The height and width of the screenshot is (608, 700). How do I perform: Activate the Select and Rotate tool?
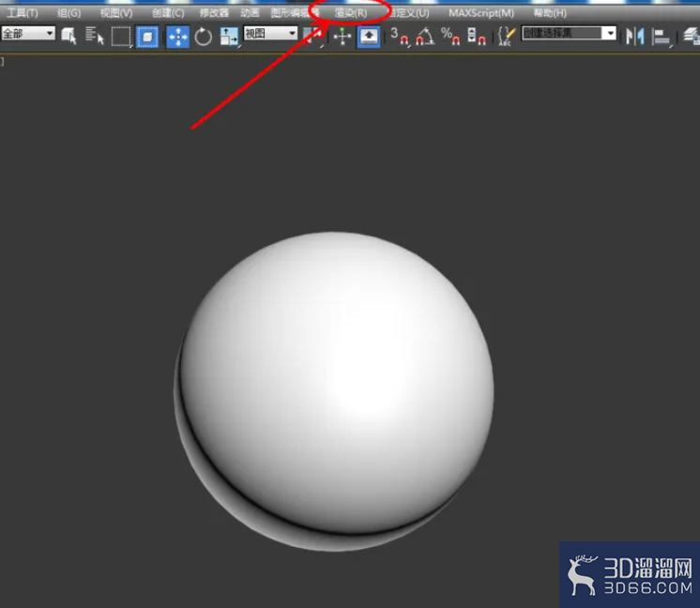pos(204,37)
